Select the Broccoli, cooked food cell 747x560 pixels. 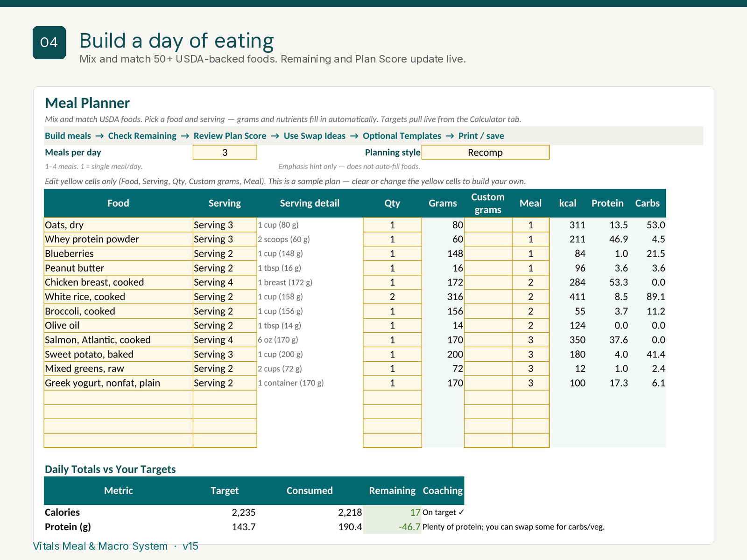(119, 311)
